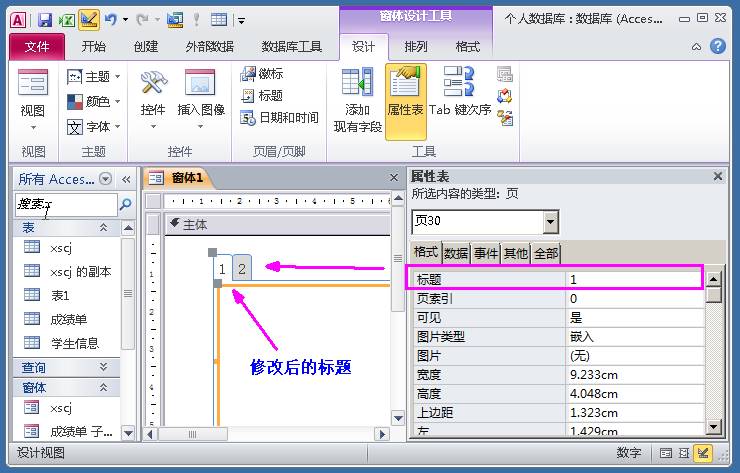Collapse the 窗体 group
The width and height of the screenshot is (740, 473).
(103, 388)
